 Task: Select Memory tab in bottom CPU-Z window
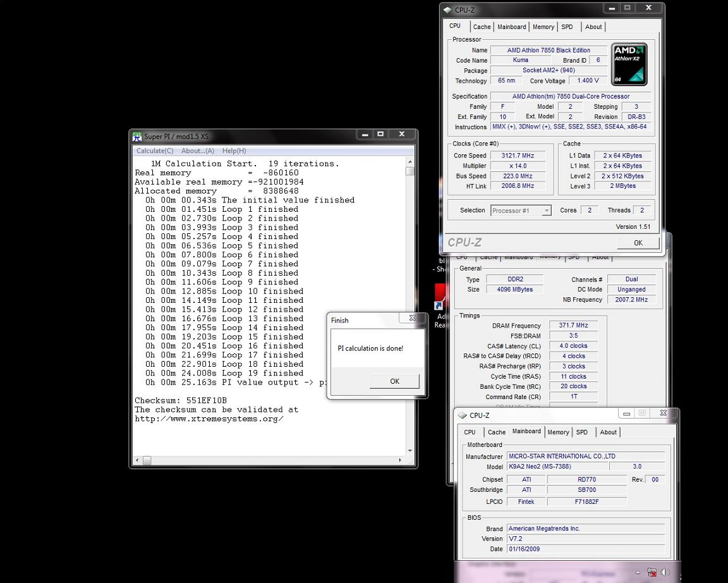(558, 432)
